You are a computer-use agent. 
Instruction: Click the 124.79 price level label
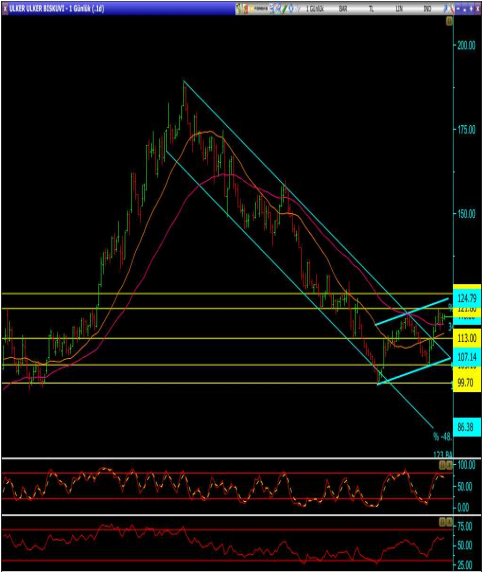[x=467, y=298]
